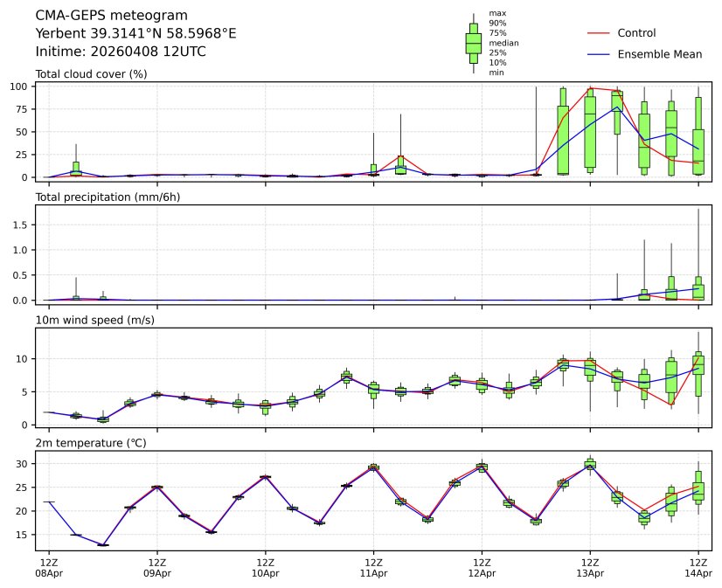Click the CMA-GEPS meteogram title
722x588 pixels.
[111, 16]
